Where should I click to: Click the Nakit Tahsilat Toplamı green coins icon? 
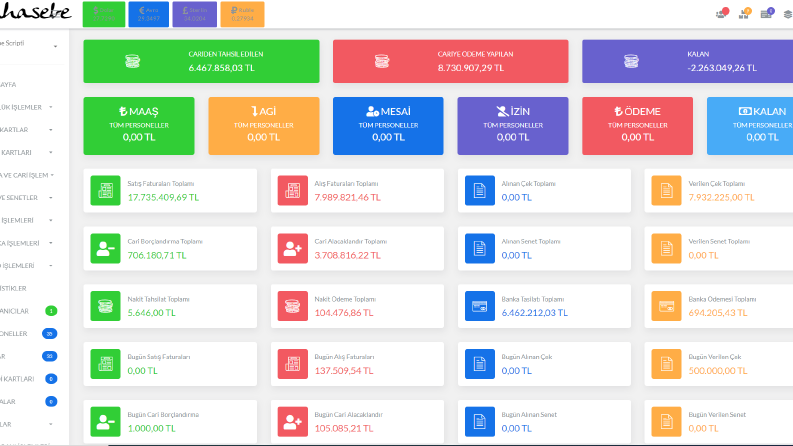pyautogui.click(x=105, y=306)
